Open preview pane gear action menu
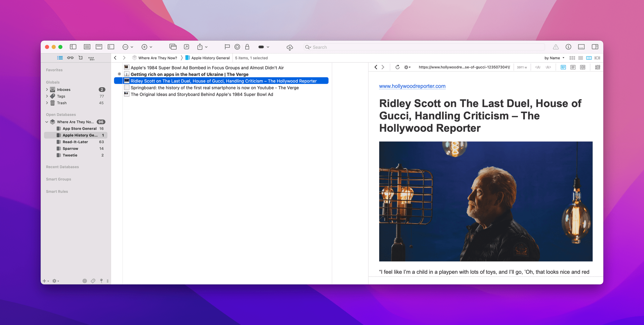The image size is (644, 325). click(407, 67)
